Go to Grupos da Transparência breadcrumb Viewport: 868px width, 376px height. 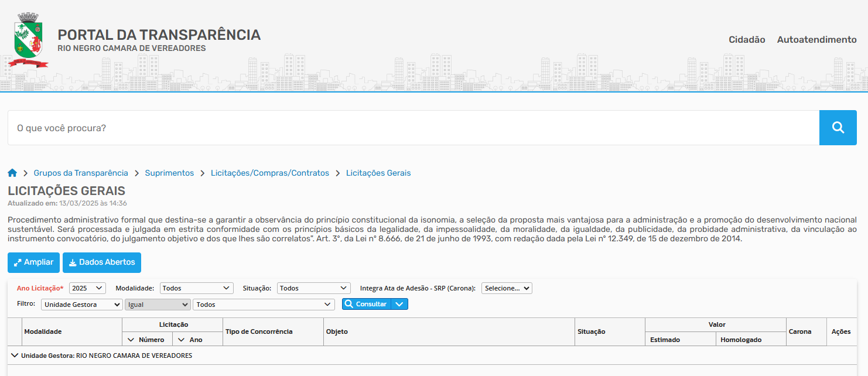81,173
